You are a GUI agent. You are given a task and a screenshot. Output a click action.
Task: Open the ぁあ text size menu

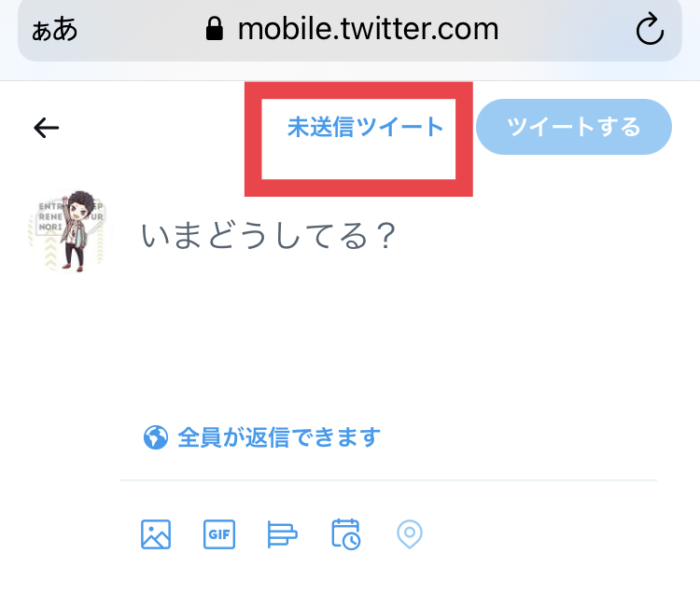point(54,30)
